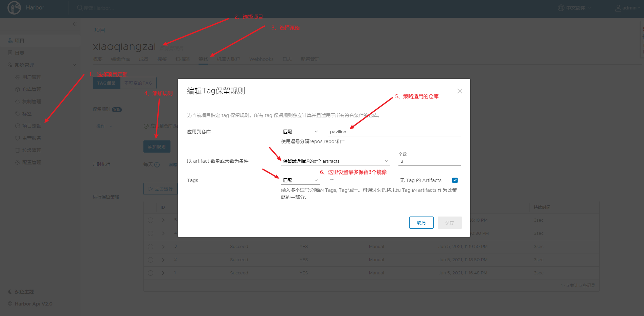This screenshot has width=644, height=316.
Task: Switch to the 成员 tab
Action: click(144, 59)
